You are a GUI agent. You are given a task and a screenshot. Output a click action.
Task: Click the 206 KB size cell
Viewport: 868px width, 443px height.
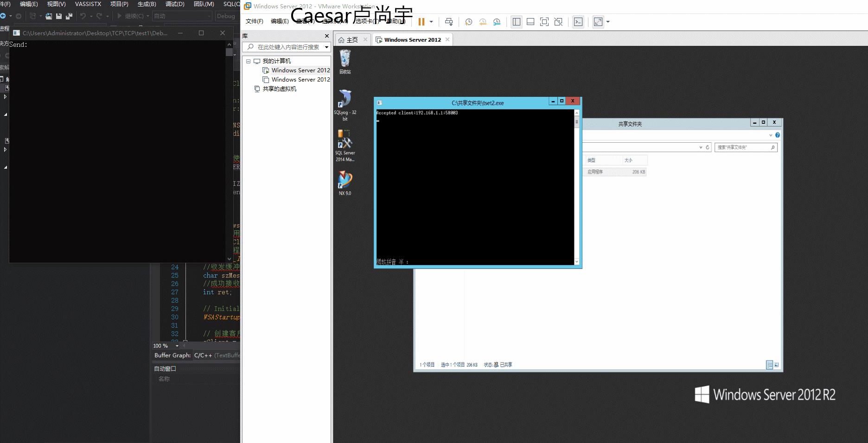tap(638, 172)
